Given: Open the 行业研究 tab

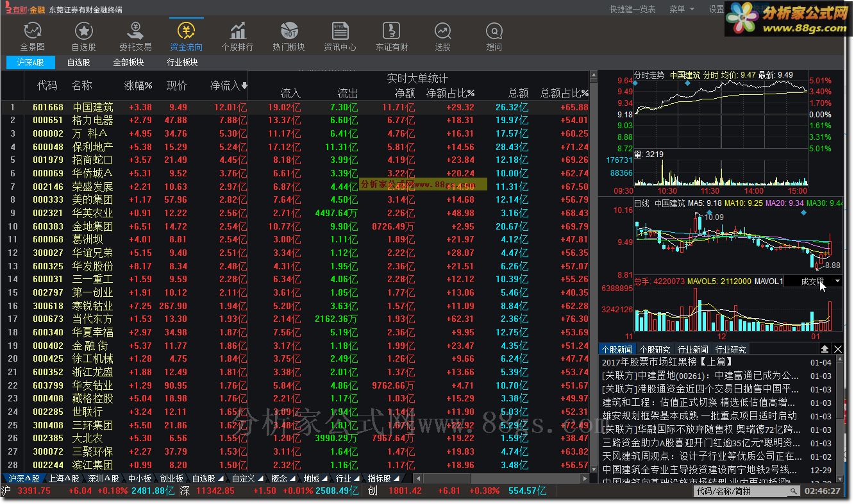Looking at the screenshot, I should (x=730, y=349).
